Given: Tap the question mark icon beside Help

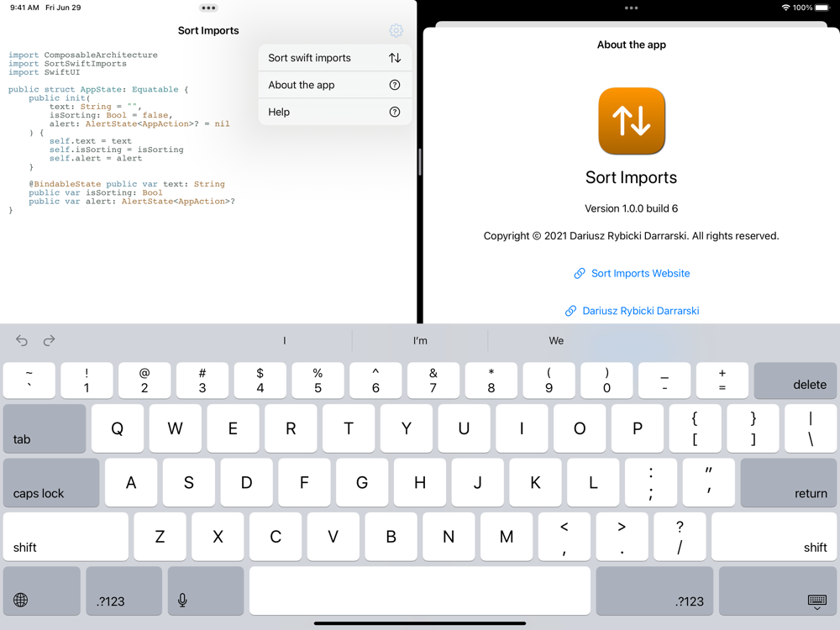Looking at the screenshot, I should tap(395, 112).
